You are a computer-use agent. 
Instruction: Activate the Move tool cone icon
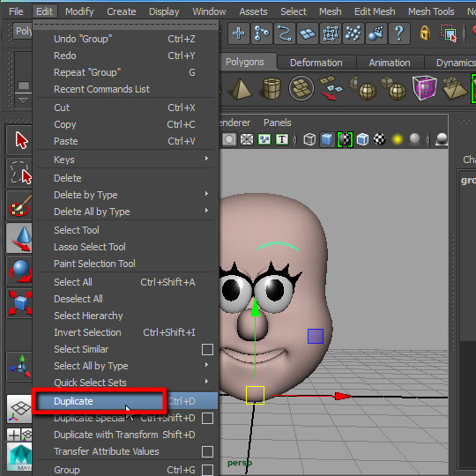click(x=19, y=238)
